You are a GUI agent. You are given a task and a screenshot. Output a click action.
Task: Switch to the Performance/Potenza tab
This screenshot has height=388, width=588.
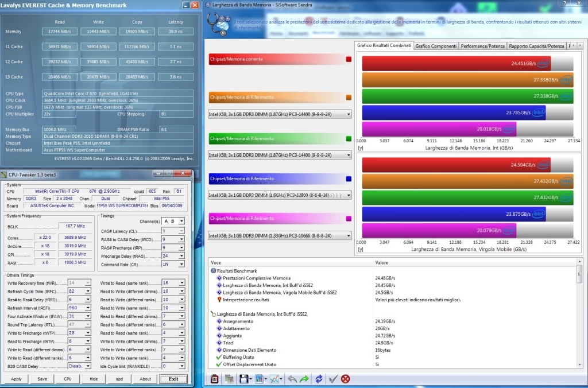(482, 46)
